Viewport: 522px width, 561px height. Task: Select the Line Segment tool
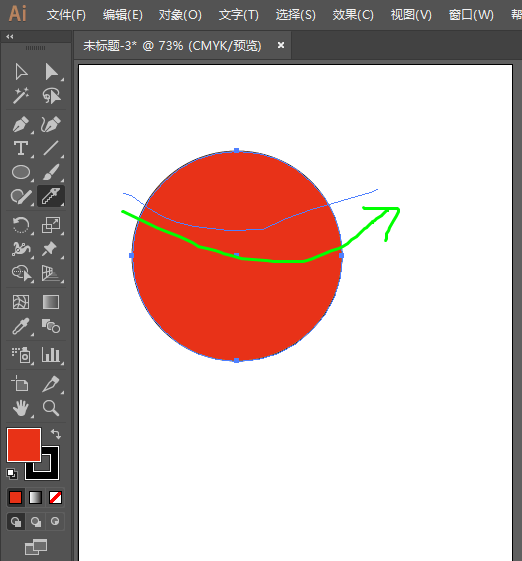51,148
